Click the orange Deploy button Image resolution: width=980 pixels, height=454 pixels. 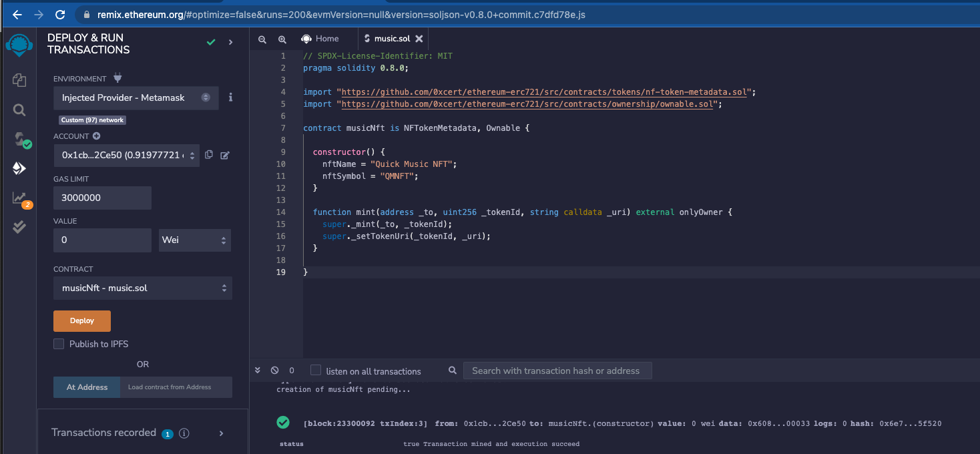pyautogui.click(x=82, y=320)
